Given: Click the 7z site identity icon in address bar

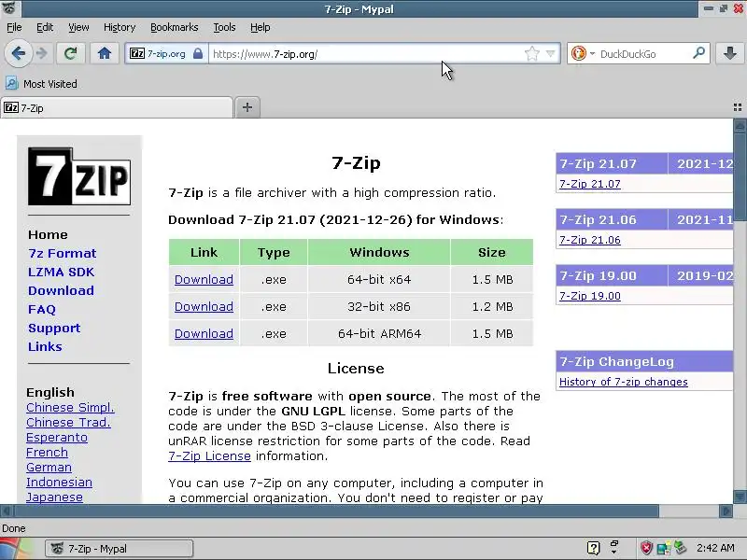Looking at the screenshot, I should [x=137, y=53].
